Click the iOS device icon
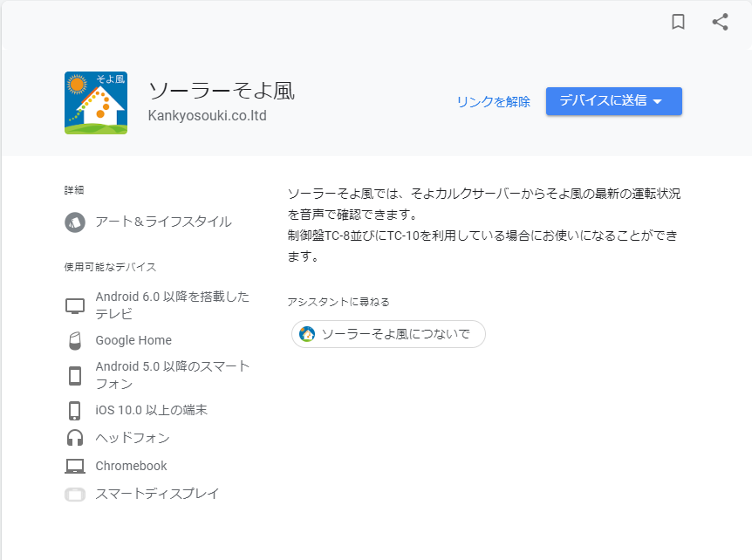Screen dimensions: 752x560 click(75, 411)
